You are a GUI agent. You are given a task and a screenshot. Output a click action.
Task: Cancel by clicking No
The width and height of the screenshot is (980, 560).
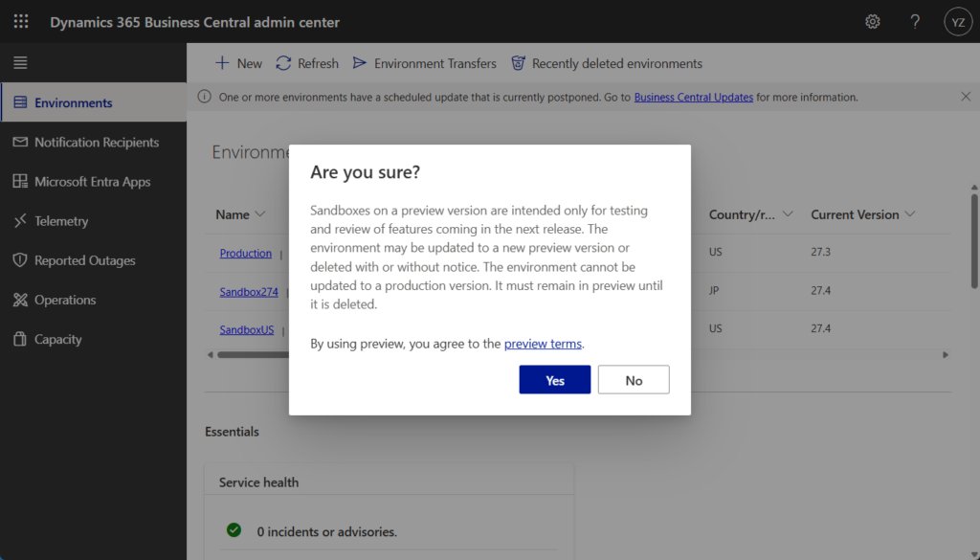click(634, 380)
